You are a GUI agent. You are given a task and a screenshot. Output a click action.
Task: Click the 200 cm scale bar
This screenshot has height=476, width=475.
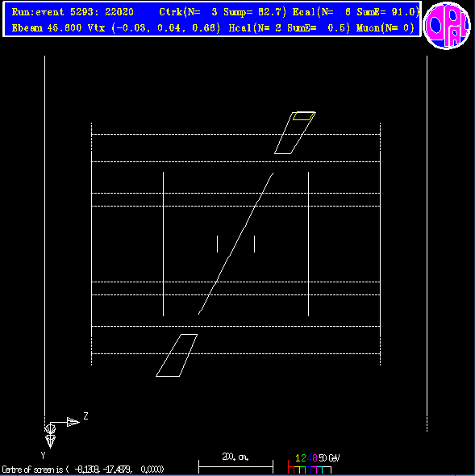[235, 466]
